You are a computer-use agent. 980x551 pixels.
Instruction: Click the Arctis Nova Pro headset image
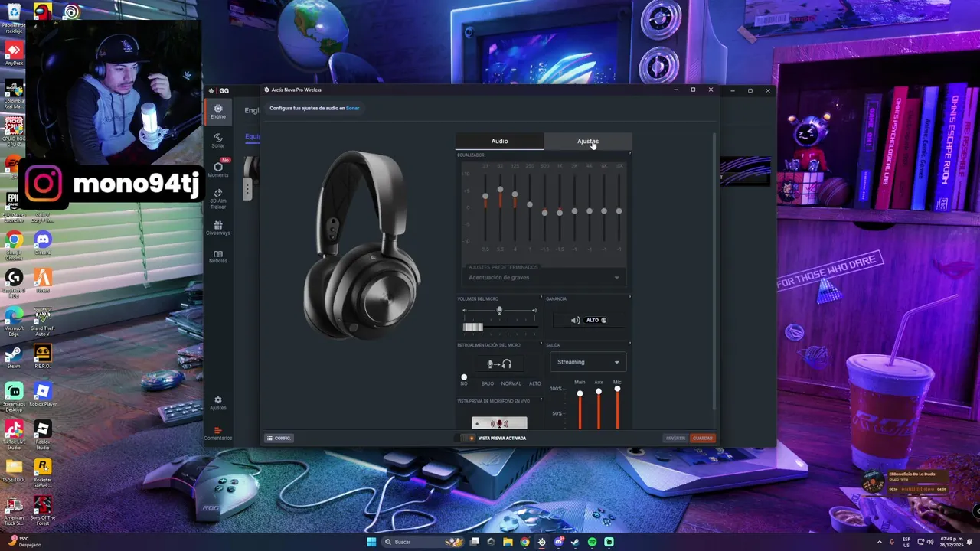click(x=362, y=245)
